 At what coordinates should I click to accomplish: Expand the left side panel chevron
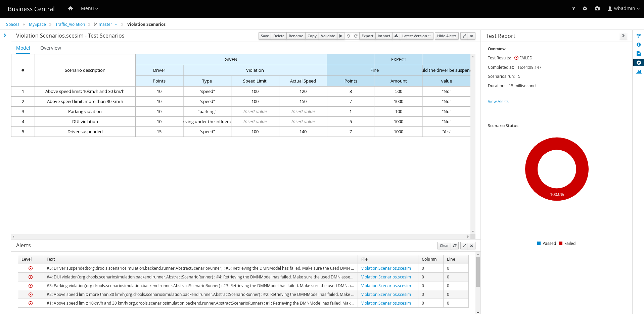click(5, 35)
